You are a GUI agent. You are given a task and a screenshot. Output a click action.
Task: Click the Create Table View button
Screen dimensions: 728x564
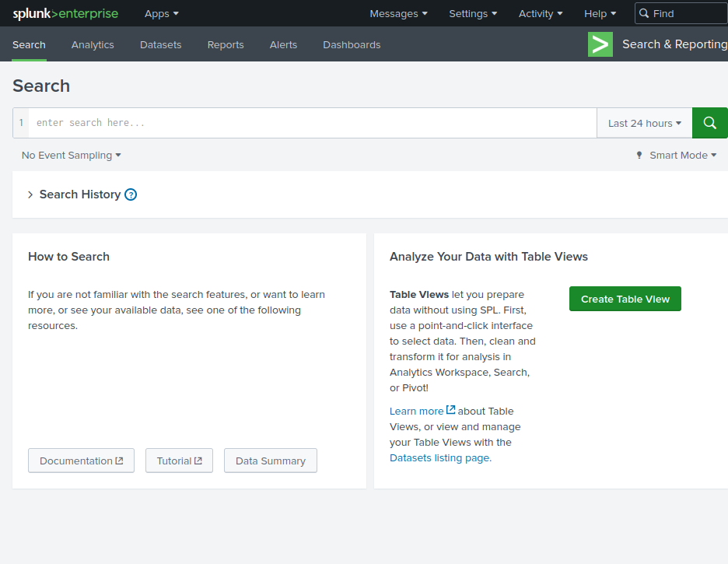pyautogui.click(x=625, y=299)
